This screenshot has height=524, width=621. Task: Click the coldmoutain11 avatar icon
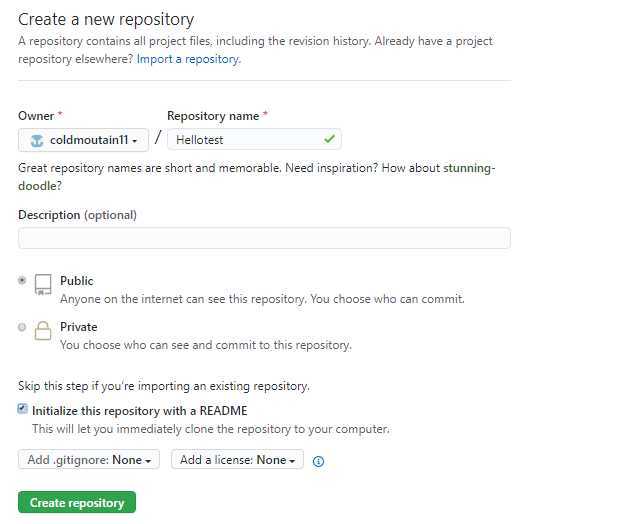tap(37, 140)
